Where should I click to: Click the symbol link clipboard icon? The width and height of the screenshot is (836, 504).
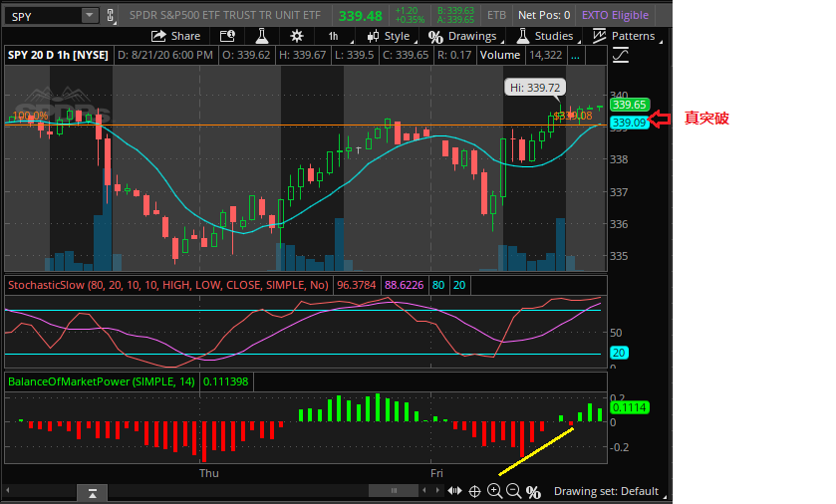click(111, 16)
